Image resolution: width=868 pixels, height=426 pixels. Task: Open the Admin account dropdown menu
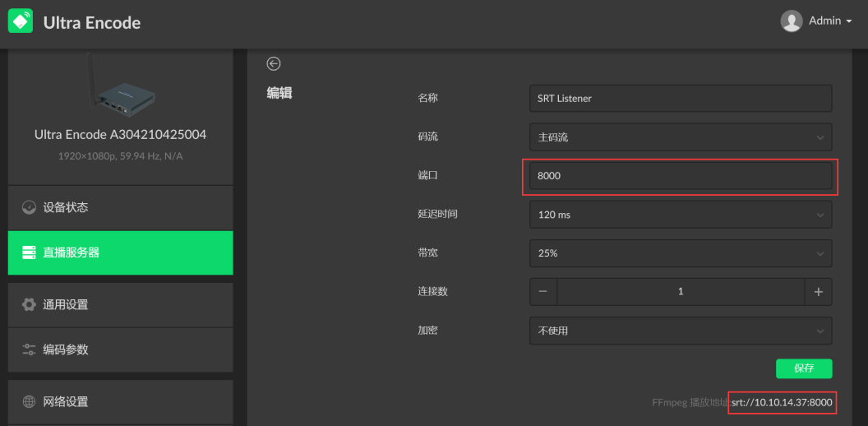point(829,21)
